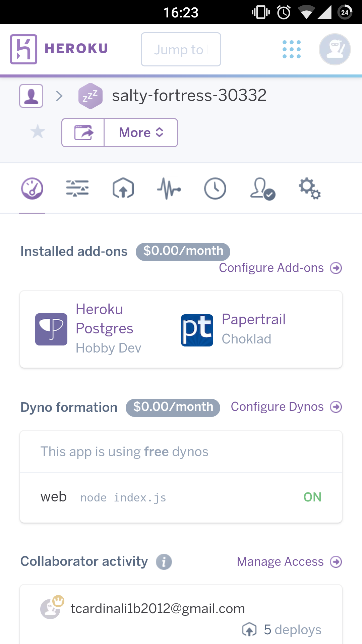
Task: Open the Access tab icon
Action: click(262, 189)
